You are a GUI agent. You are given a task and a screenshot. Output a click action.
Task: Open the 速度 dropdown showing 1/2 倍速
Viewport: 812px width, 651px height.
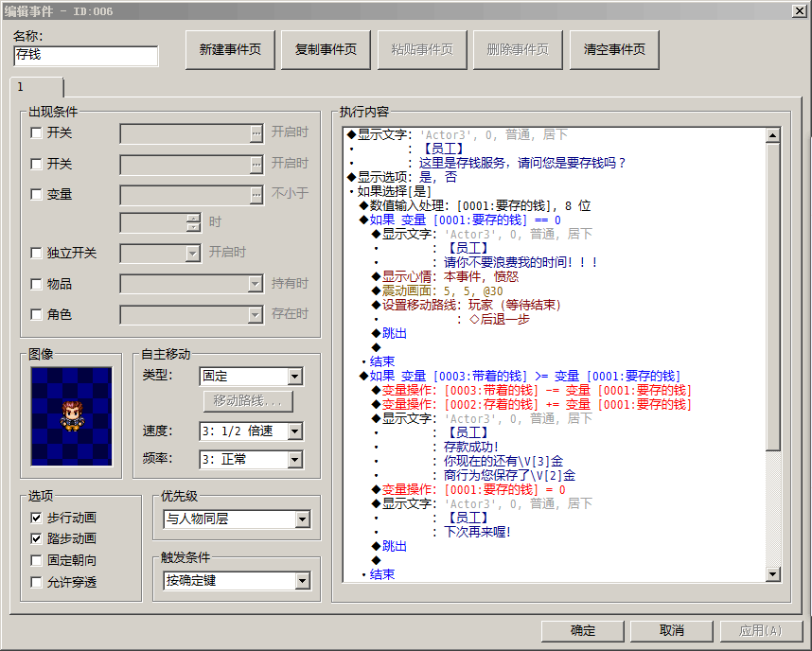[x=251, y=431]
